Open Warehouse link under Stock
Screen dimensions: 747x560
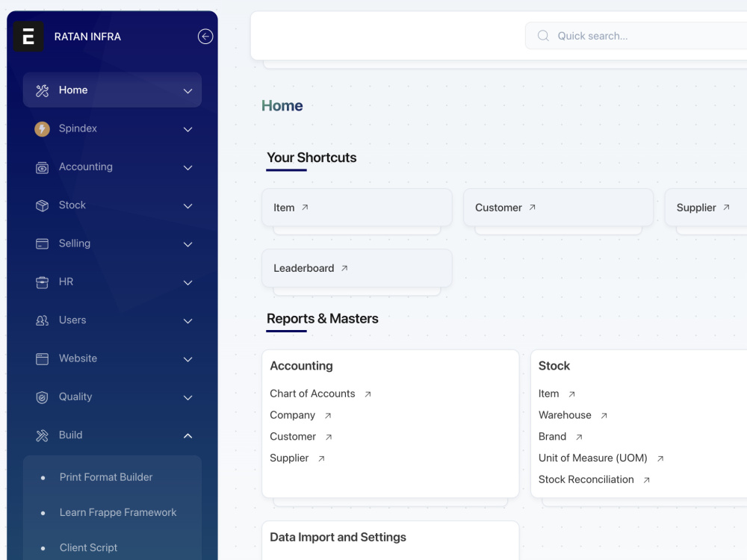(565, 415)
